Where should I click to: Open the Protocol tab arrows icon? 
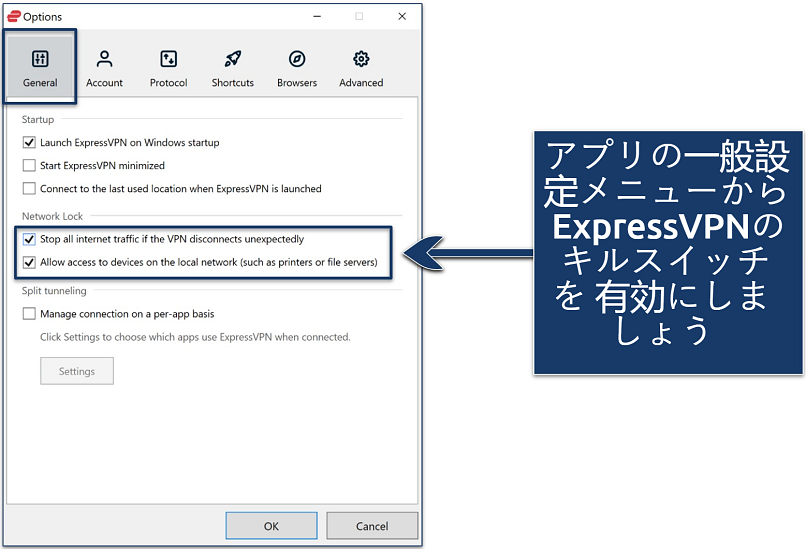coord(169,59)
